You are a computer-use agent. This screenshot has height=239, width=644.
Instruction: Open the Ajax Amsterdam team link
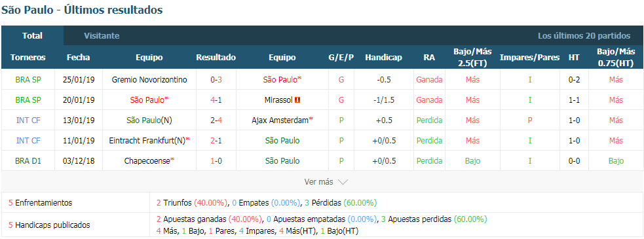pyautogui.click(x=282, y=120)
